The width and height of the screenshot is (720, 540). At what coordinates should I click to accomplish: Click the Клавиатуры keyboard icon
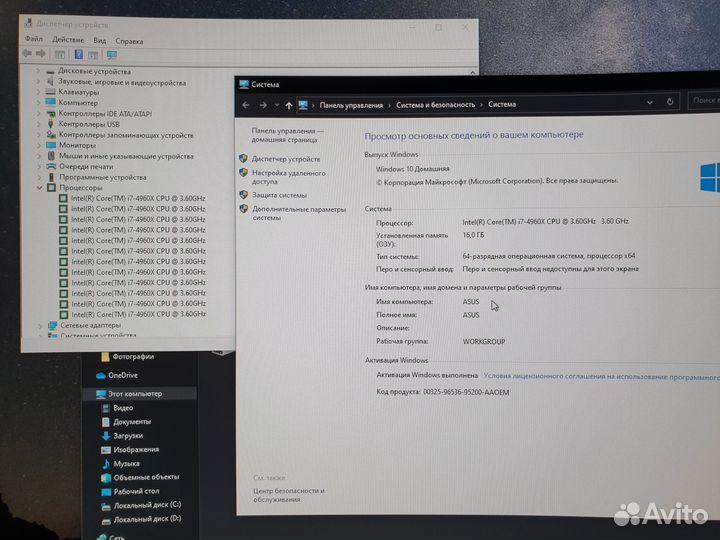click(x=51, y=91)
